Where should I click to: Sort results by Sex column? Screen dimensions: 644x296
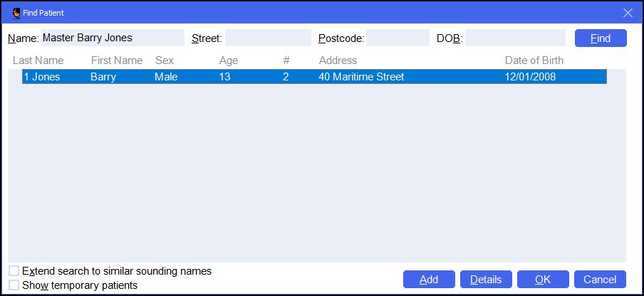pos(165,60)
